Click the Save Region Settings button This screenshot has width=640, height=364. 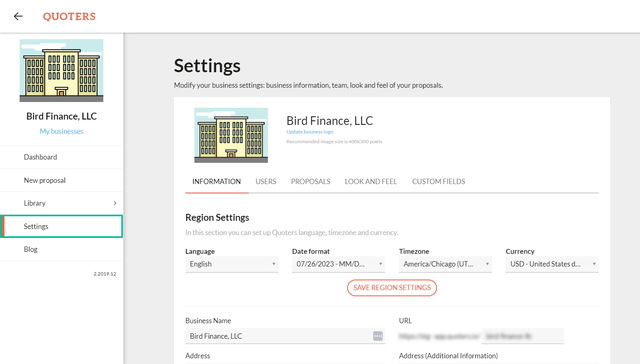pyautogui.click(x=392, y=288)
